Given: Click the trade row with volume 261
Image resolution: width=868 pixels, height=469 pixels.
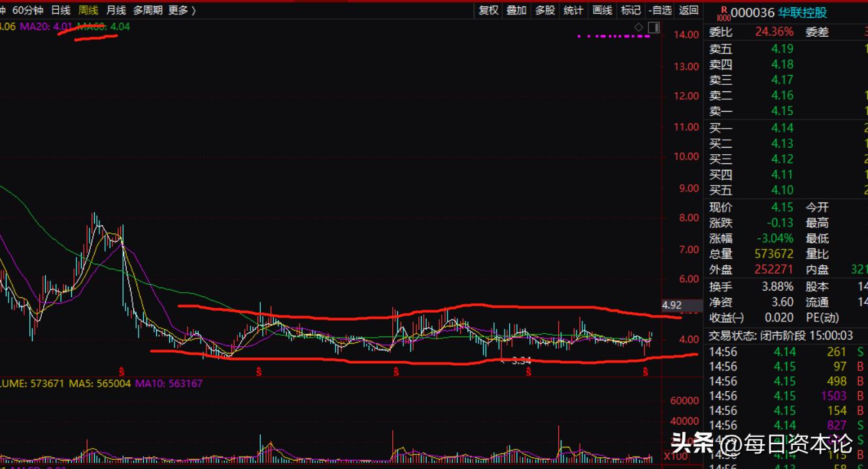Looking at the screenshot, I should point(786,352).
